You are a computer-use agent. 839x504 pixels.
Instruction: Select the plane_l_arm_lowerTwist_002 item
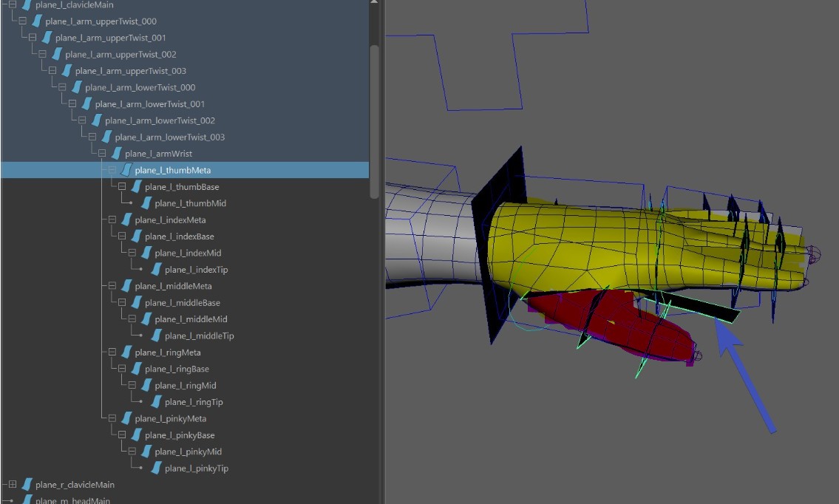click(160, 120)
